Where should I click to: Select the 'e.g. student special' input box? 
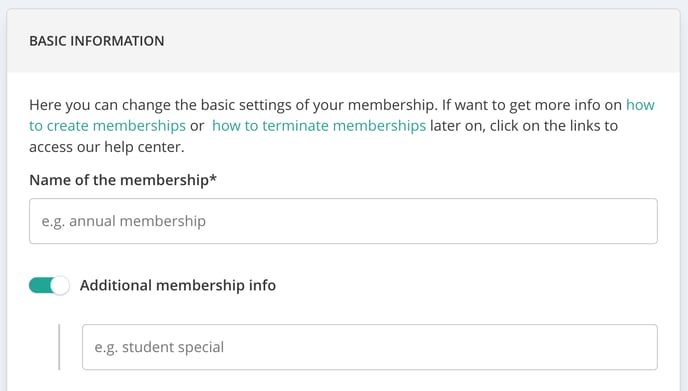[x=369, y=347]
